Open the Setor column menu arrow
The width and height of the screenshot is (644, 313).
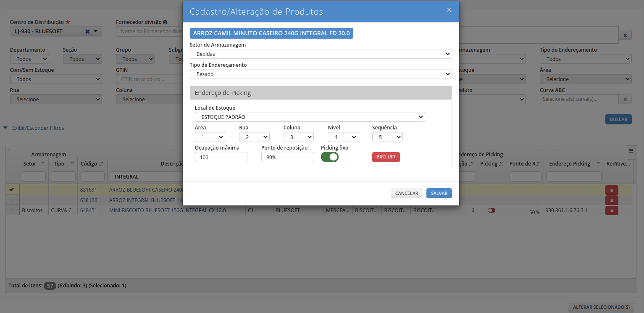click(43, 163)
